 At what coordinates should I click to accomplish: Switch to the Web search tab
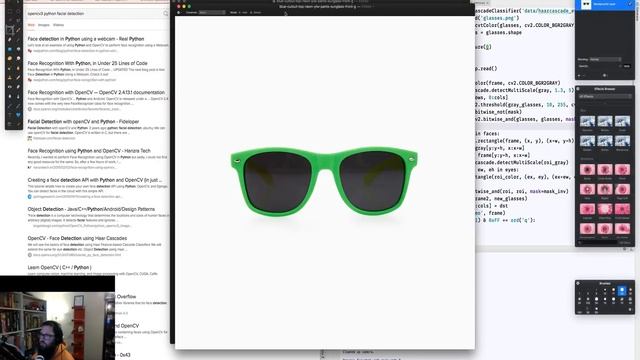click(x=31, y=25)
